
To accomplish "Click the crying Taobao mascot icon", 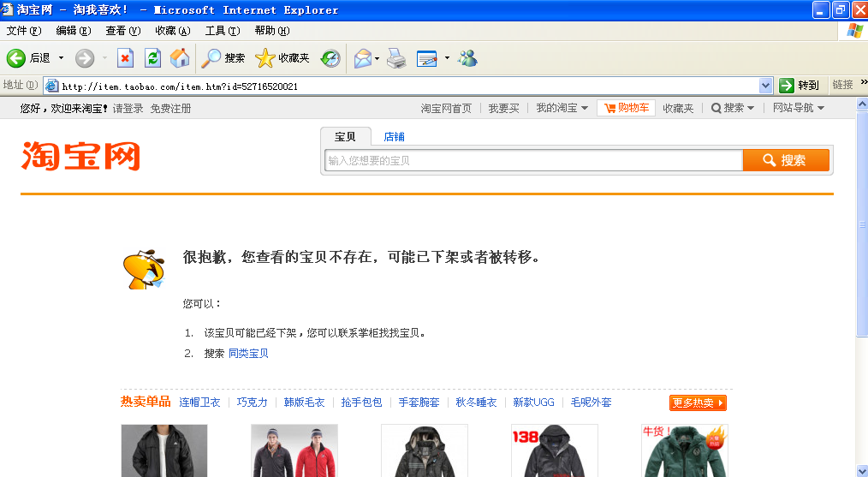I will point(144,269).
